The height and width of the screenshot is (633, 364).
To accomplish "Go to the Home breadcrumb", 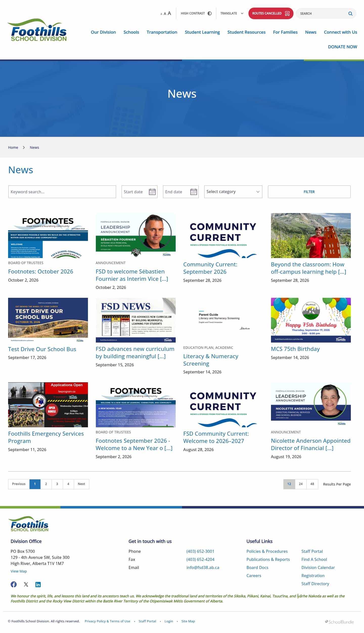I will 13,147.
